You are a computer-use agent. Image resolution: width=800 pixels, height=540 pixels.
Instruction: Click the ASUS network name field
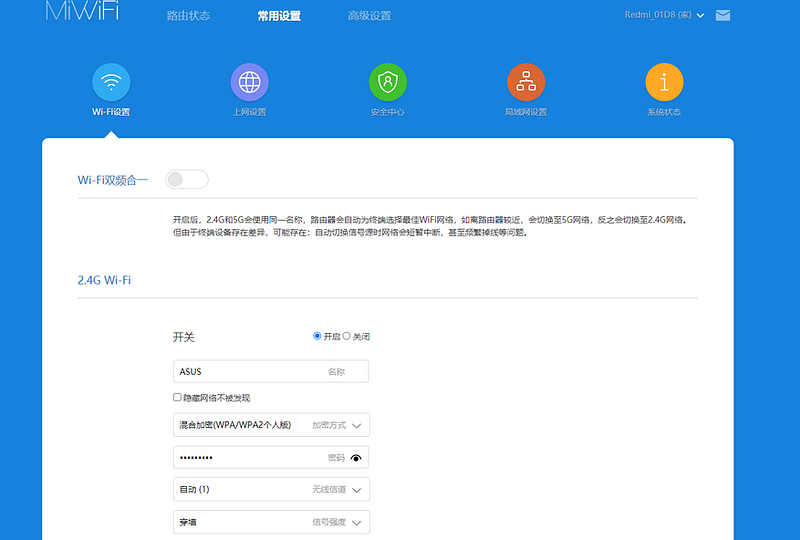271,372
